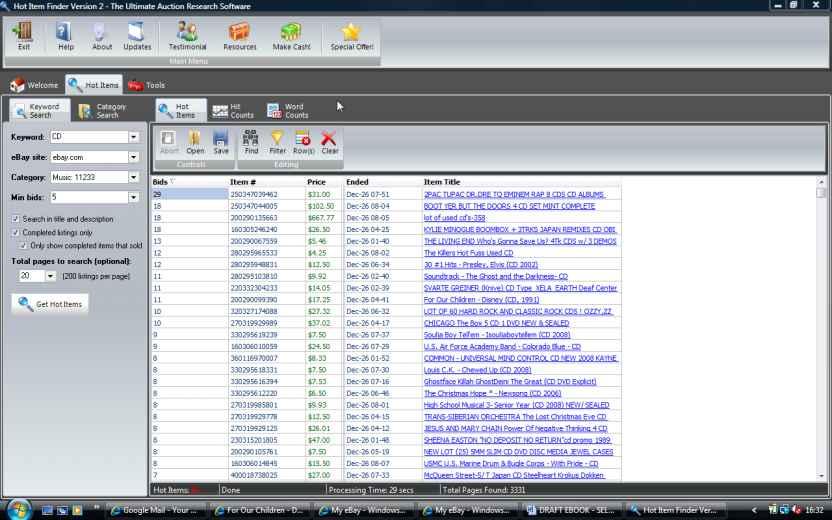Expand the Min bids dropdown

[133, 197]
